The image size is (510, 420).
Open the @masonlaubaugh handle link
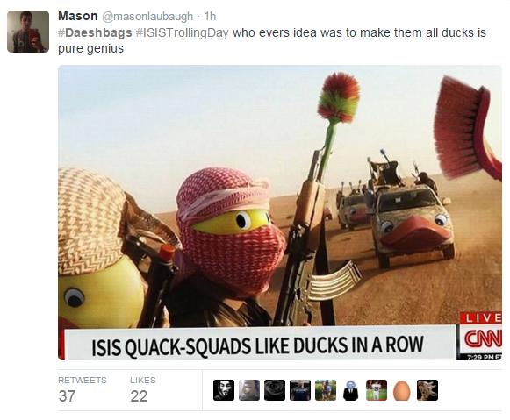147,17
